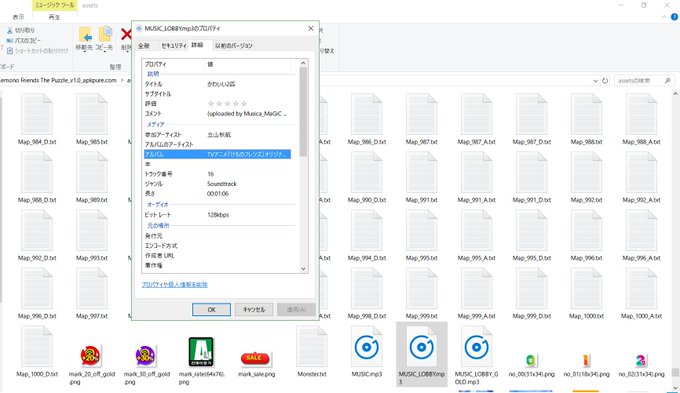Select the Monster.txt file icon
Screen dimensions: 680x393
[x=312, y=347]
